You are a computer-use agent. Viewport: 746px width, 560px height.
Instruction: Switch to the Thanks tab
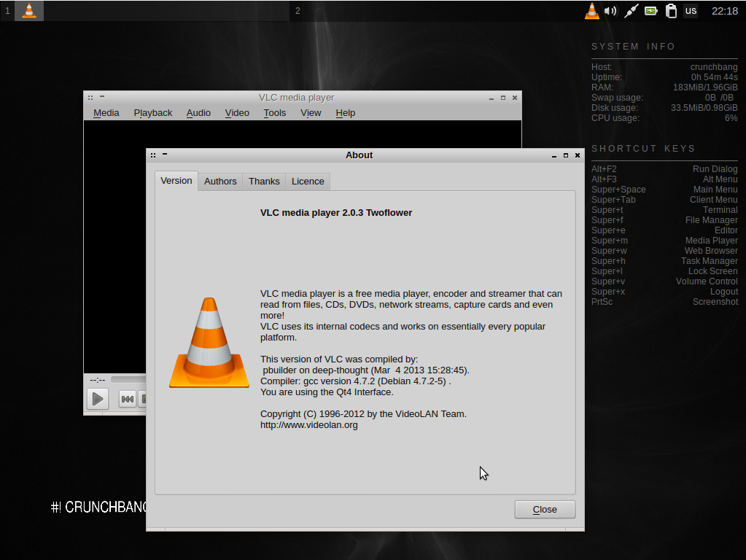[x=264, y=182]
